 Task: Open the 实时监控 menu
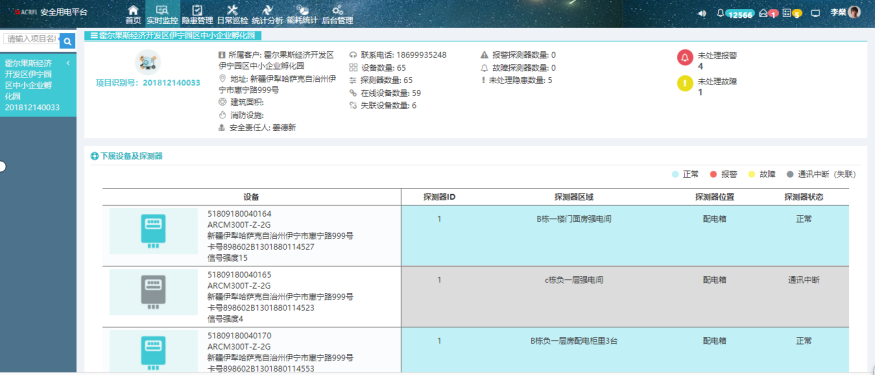pos(162,15)
